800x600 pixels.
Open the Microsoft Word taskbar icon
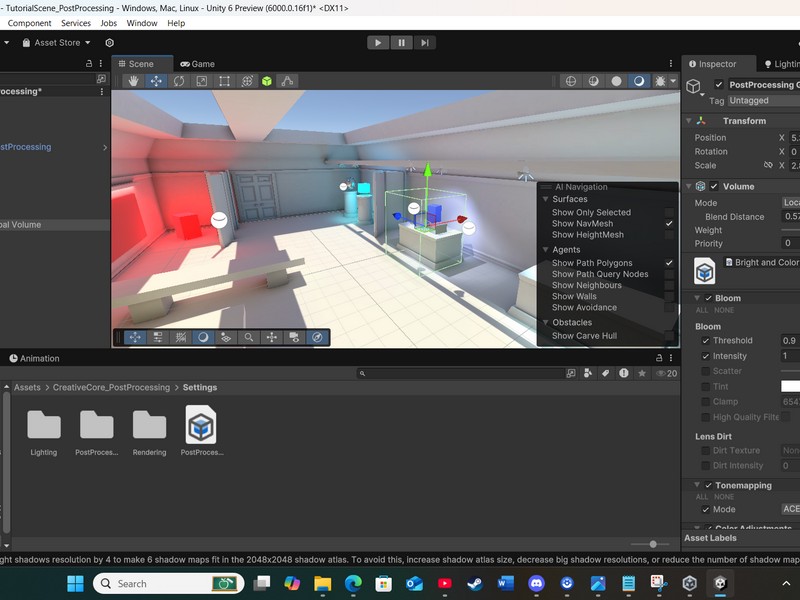pyautogui.click(x=505, y=583)
